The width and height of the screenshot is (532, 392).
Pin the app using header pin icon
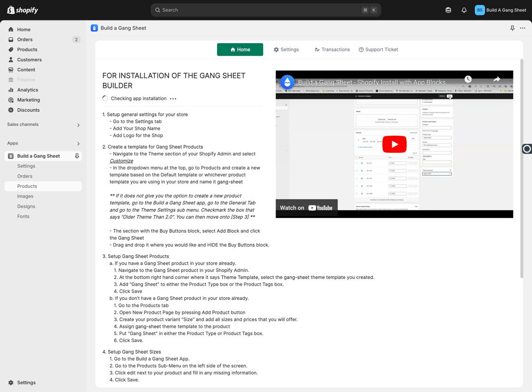[513, 28]
